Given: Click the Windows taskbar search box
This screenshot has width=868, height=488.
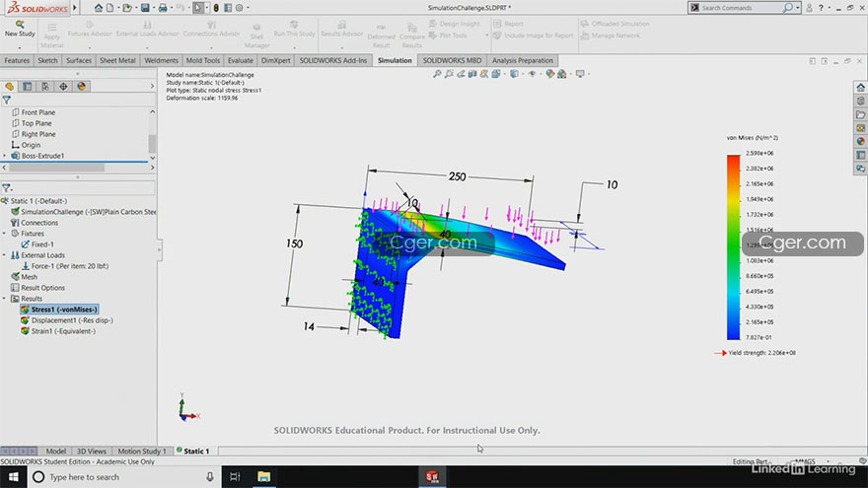Looking at the screenshot, I should pos(124,476).
